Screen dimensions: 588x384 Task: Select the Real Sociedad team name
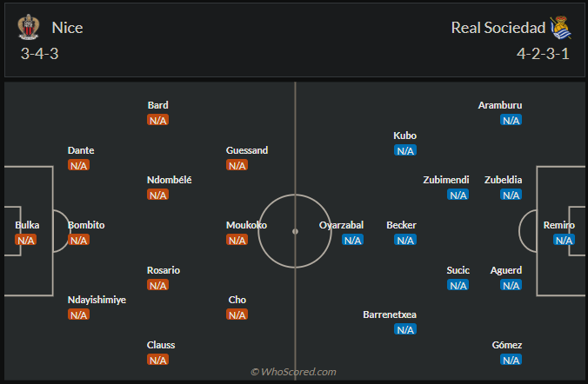click(x=498, y=28)
